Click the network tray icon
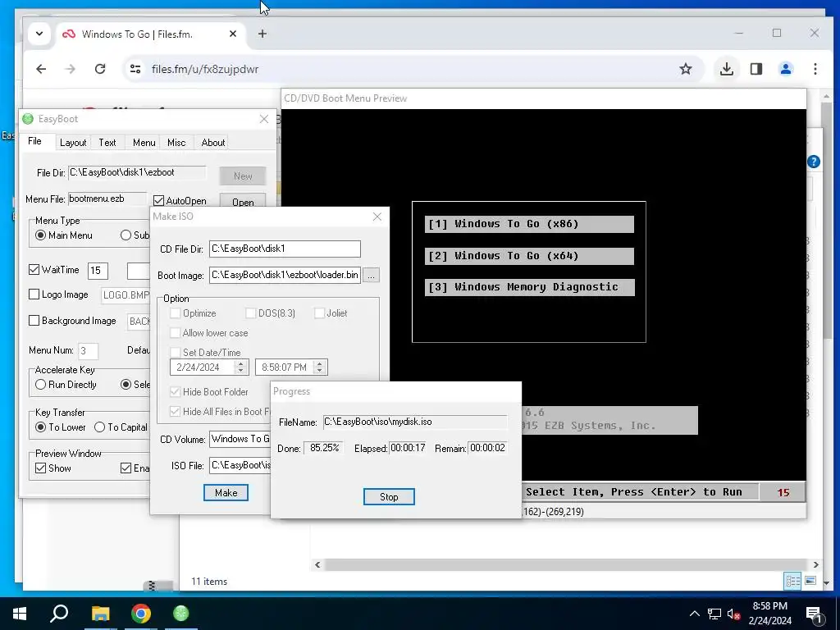The image size is (840, 630). click(714, 614)
